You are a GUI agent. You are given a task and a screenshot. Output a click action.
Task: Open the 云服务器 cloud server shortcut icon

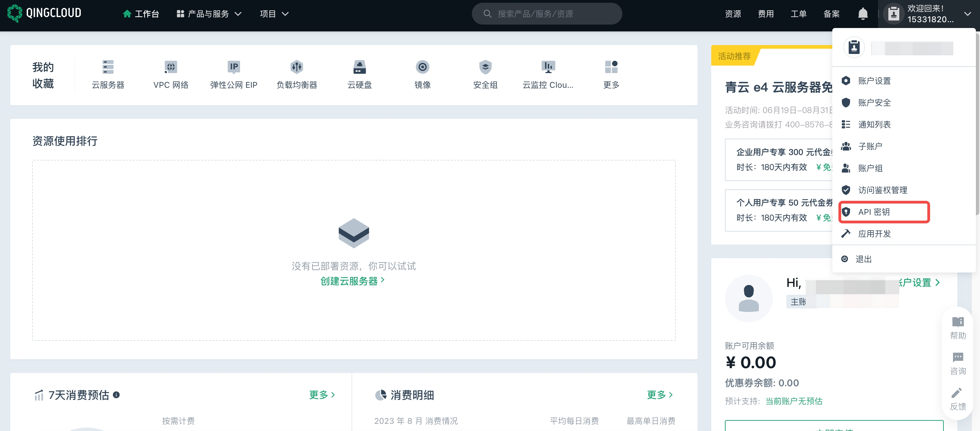click(108, 67)
